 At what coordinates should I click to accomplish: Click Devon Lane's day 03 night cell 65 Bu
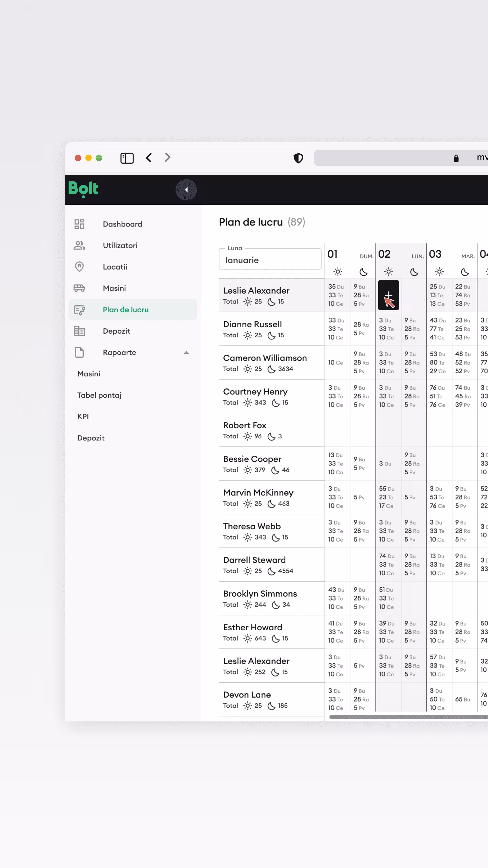coord(465,699)
